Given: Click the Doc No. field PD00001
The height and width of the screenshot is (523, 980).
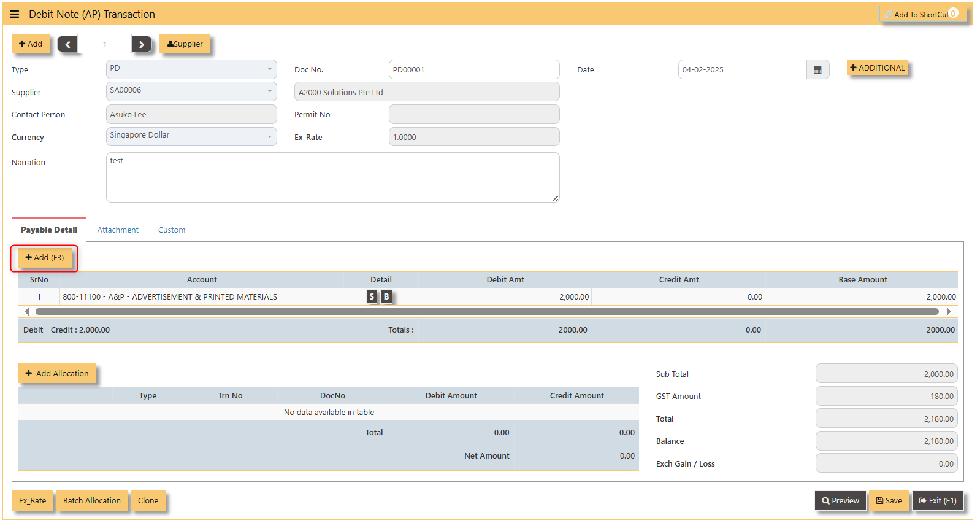Looking at the screenshot, I should pyautogui.click(x=474, y=69).
